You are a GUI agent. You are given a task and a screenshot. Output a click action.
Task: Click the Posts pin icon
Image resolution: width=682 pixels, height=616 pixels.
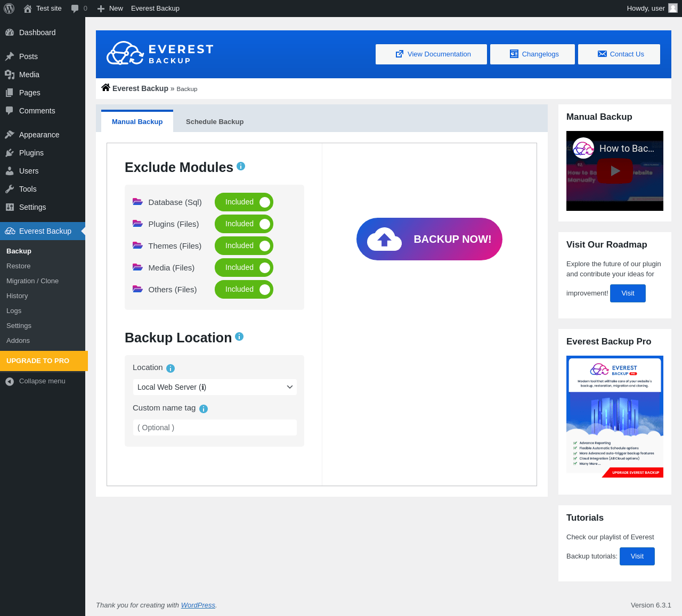10,56
